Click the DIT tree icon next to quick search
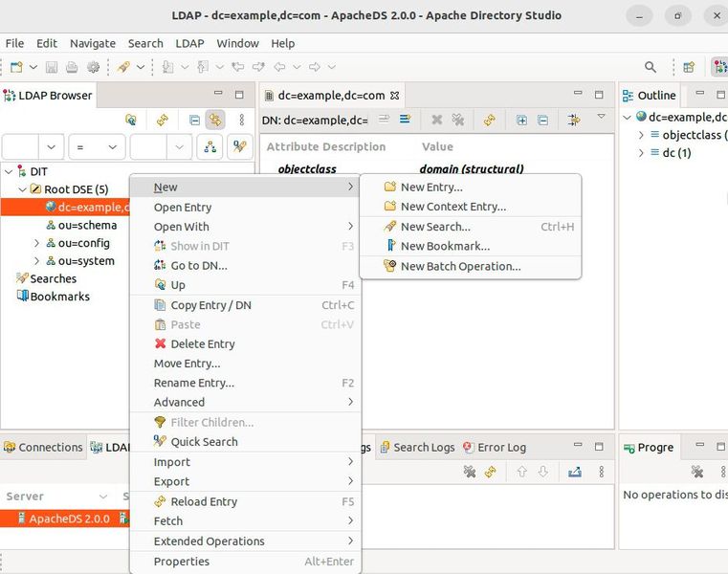Viewport: 728px width, 574px height. 210,147
